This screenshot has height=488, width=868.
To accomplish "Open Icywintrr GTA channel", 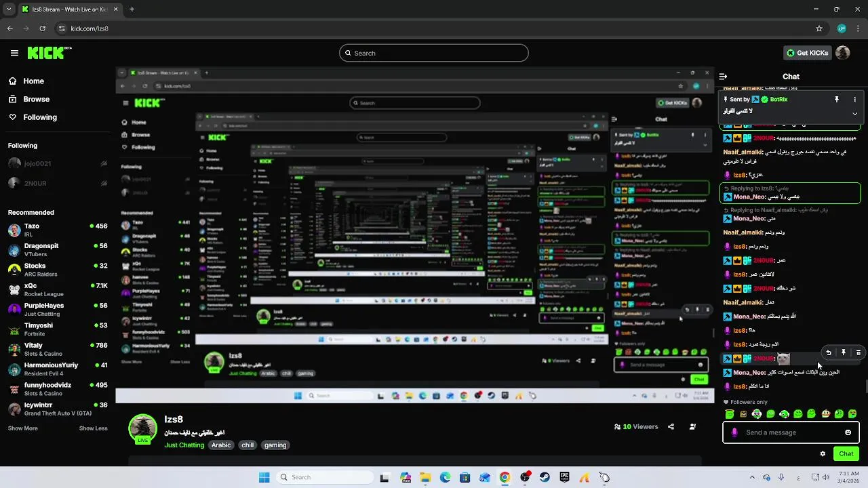I will (x=58, y=409).
